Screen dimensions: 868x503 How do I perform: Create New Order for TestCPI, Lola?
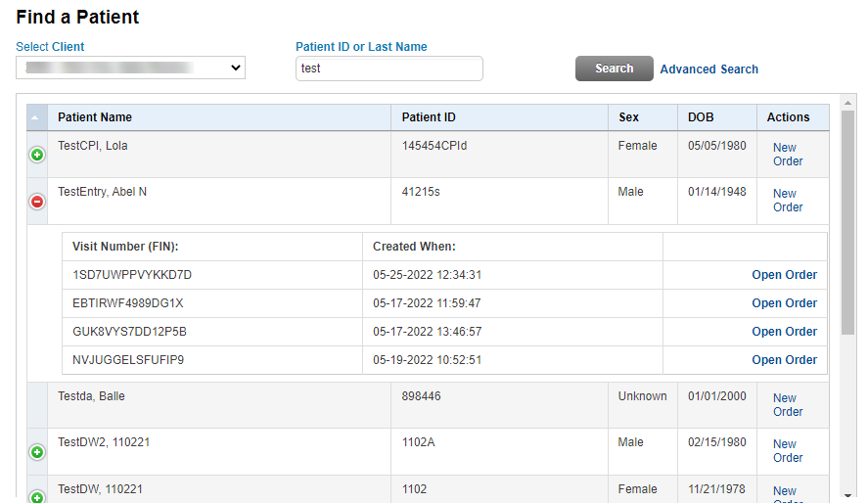787,155
